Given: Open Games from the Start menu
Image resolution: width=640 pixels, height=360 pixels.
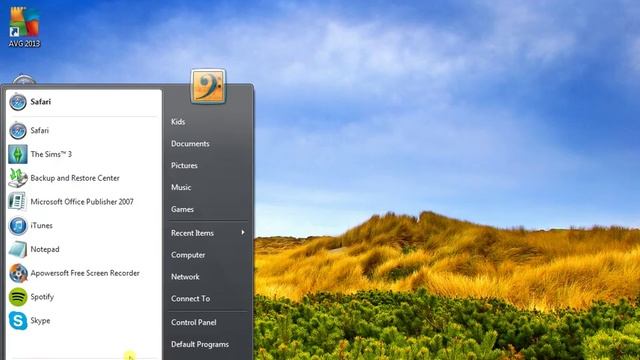Looking at the screenshot, I should coord(182,209).
